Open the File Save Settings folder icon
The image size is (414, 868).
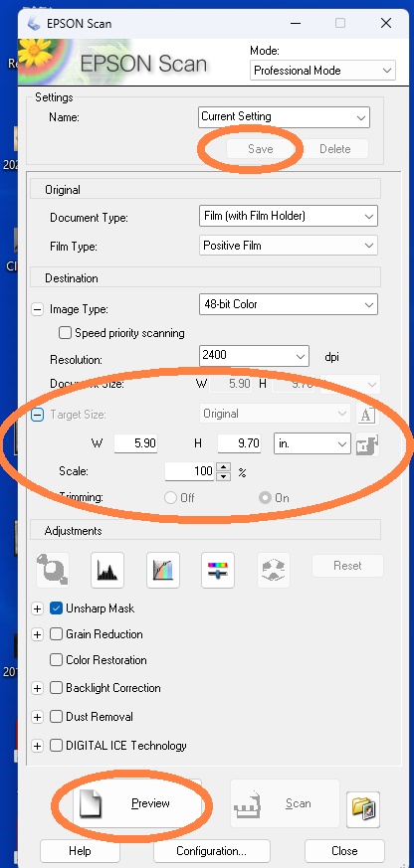click(365, 808)
